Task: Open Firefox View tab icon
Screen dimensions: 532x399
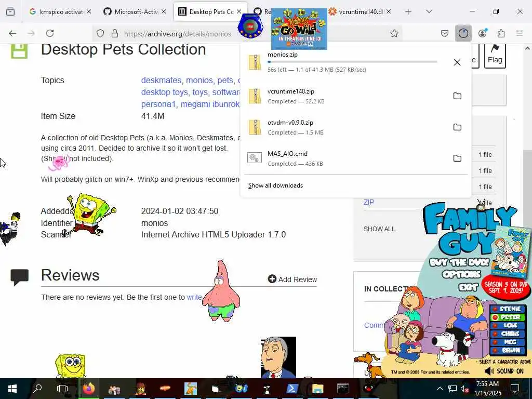Action: coord(10,11)
